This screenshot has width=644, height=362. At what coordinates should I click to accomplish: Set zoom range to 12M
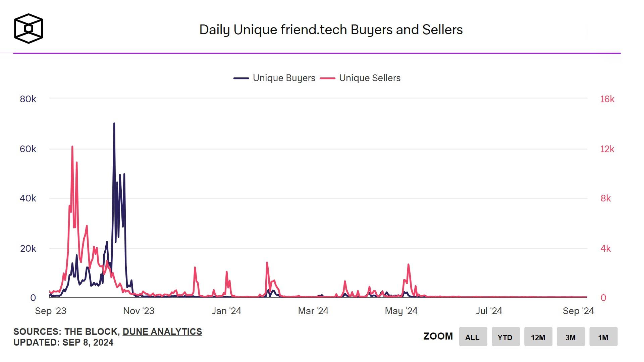pyautogui.click(x=538, y=337)
